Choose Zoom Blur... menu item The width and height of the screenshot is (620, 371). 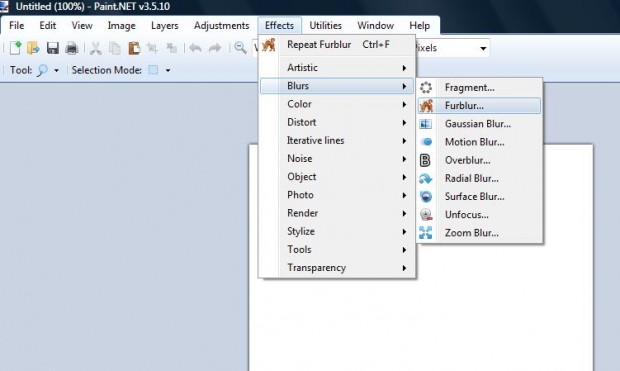pos(479,233)
